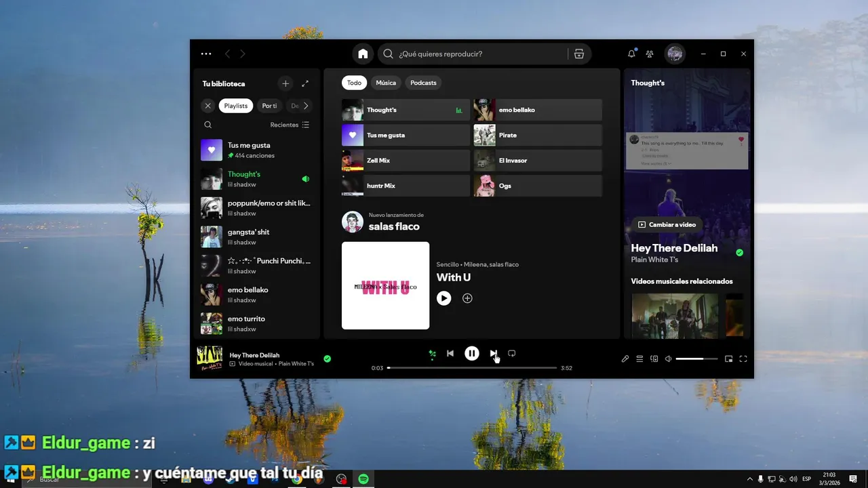Open the miniplayer icon

tap(729, 359)
